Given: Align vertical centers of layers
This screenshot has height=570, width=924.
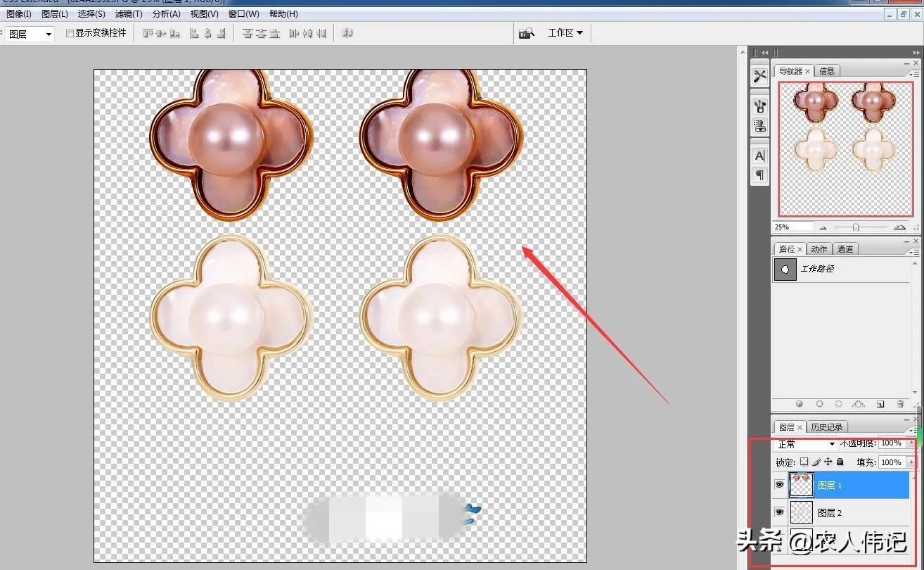Looking at the screenshot, I should click(161, 33).
